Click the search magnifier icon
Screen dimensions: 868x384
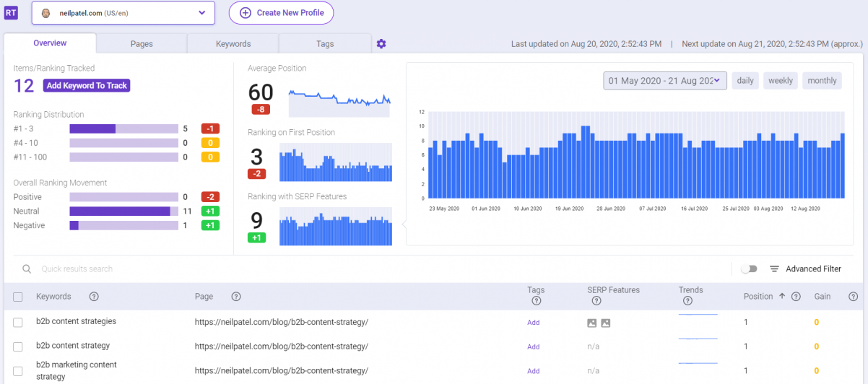pos(27,269)
